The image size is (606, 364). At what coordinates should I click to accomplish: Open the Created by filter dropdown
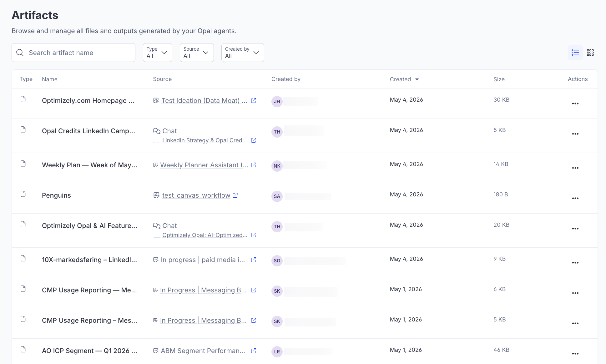pyautogui.click(x=243, y=53)
